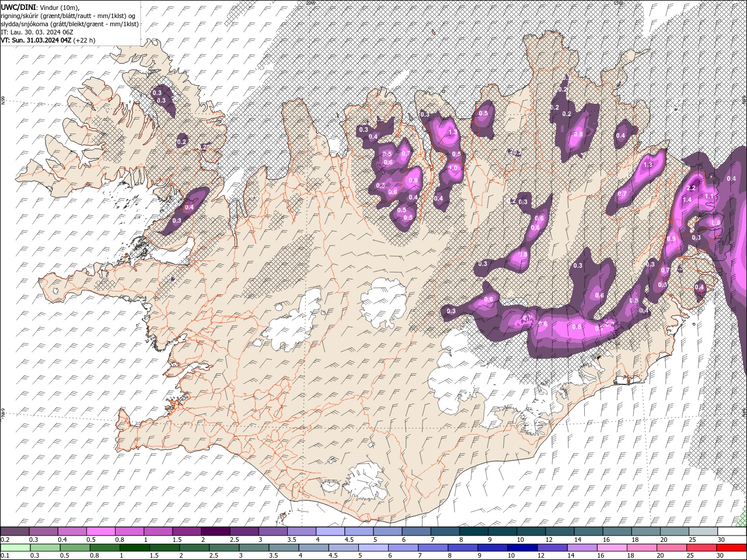Click the "3.5" label on the snow scale

point(292,540)
